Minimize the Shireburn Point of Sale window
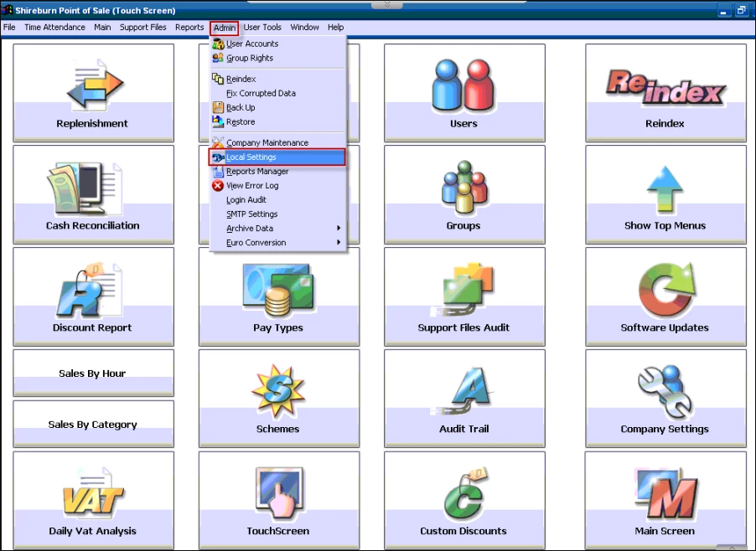The width and height of the screenshot is (756, 551). (723, 11)
